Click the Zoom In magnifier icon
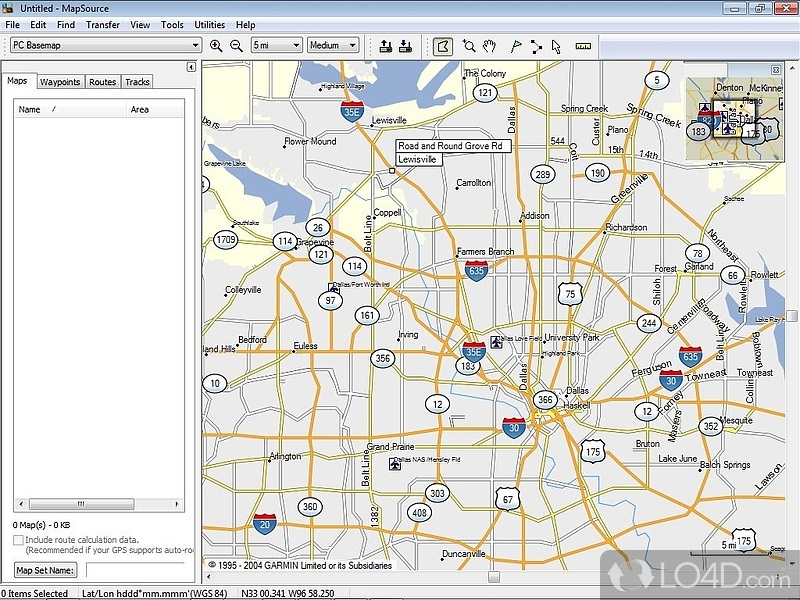800x600 pixels. [x=216, y=45]
